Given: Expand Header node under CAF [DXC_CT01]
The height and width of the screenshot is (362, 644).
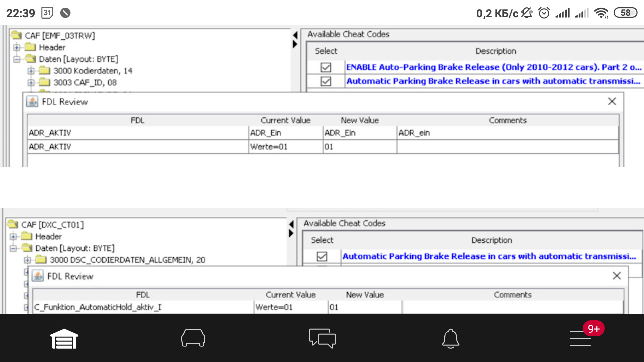Looking at the screenshot, I should (13, 237).
